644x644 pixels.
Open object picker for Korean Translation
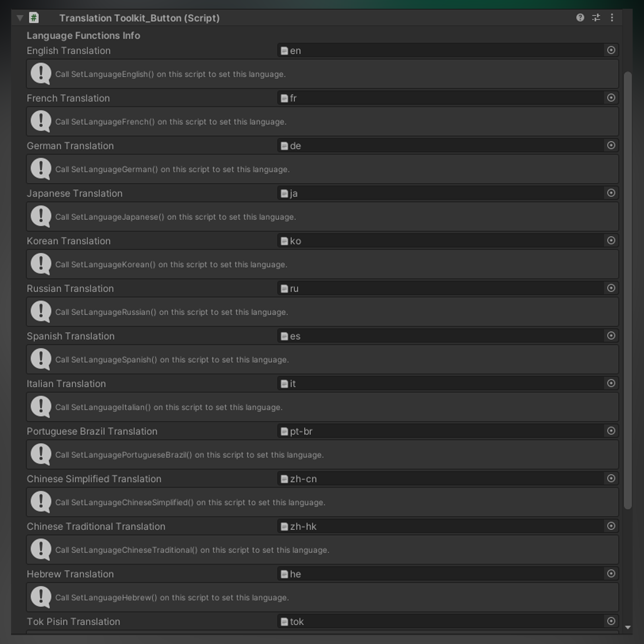[611, 241]
